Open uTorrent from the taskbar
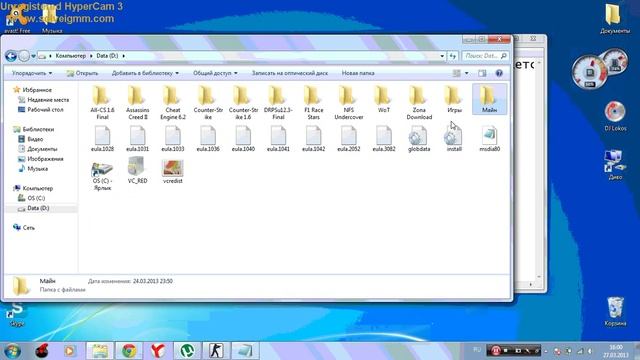 pyautogui.click(x=187, y=351)
